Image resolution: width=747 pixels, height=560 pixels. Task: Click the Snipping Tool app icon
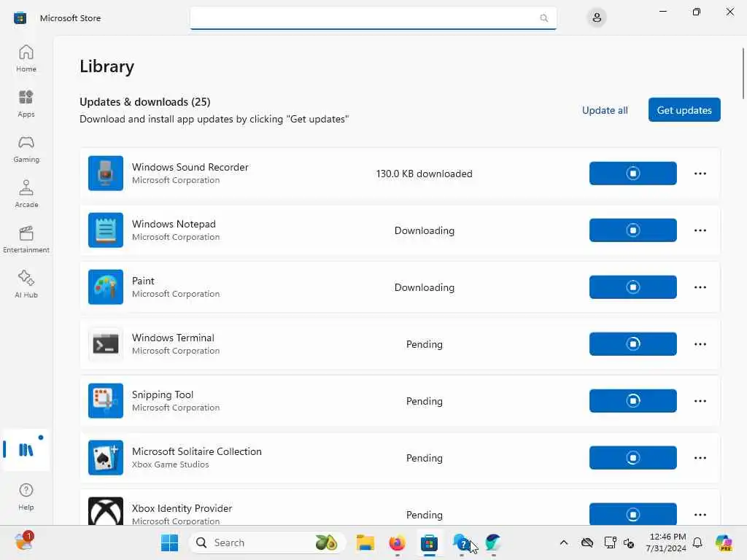click(x=106, y=401)
